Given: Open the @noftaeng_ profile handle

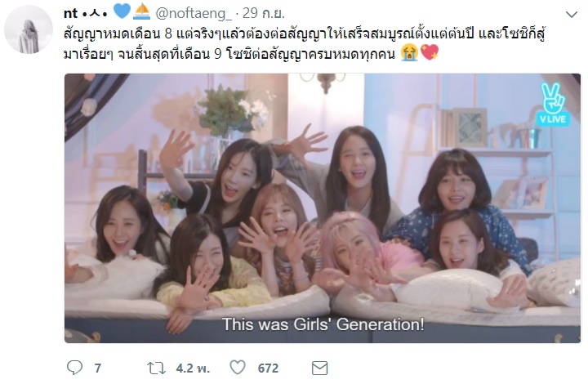Looking at the screenshot, I should 193,14.
